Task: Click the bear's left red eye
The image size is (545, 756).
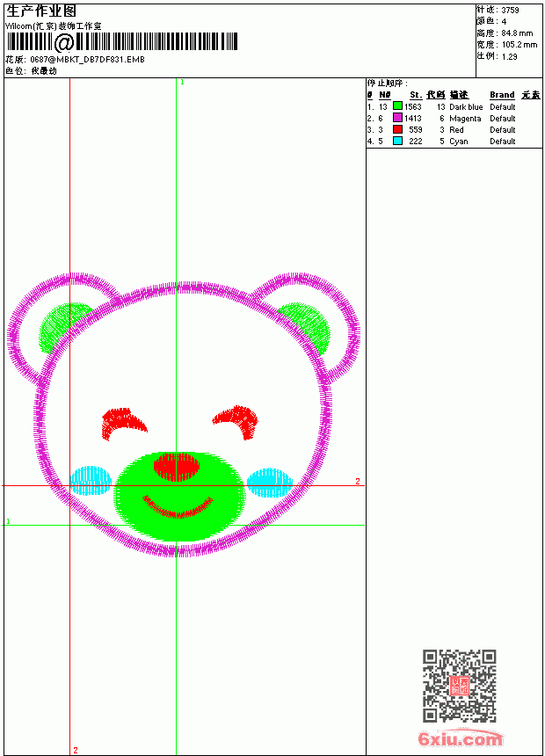Action: (x=123, y=424)
